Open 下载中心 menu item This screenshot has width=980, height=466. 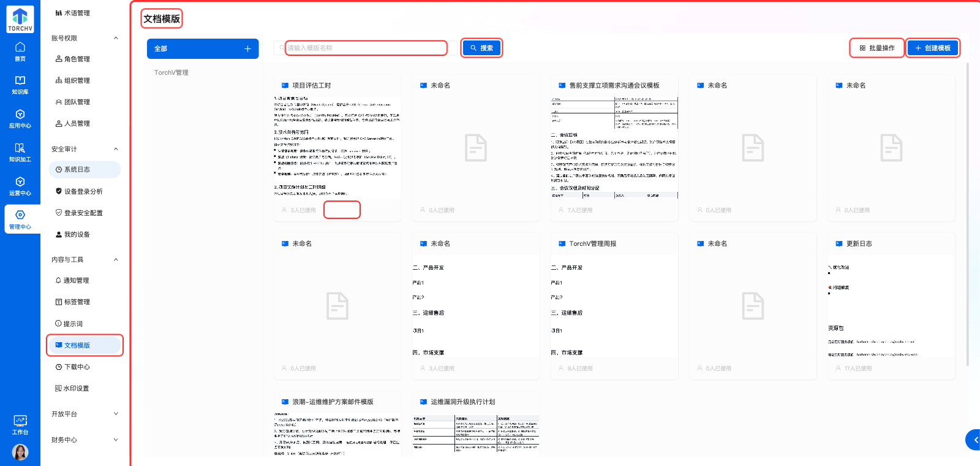tap(73, 367)
